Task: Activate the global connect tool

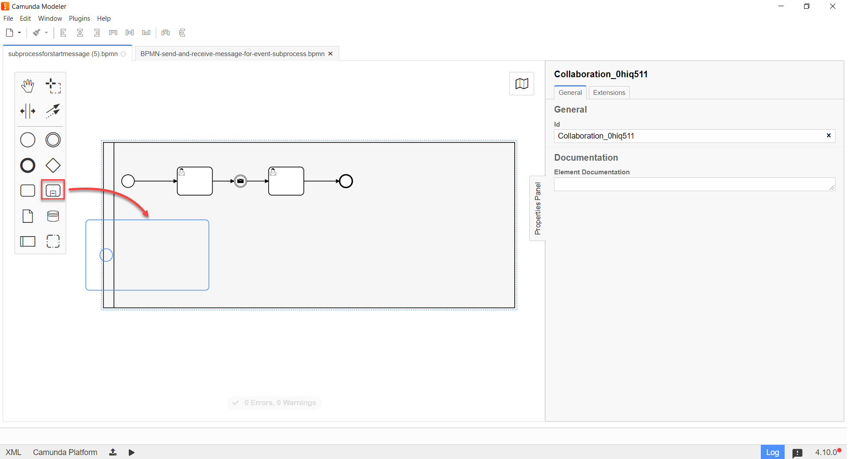Action: point(53,111)
